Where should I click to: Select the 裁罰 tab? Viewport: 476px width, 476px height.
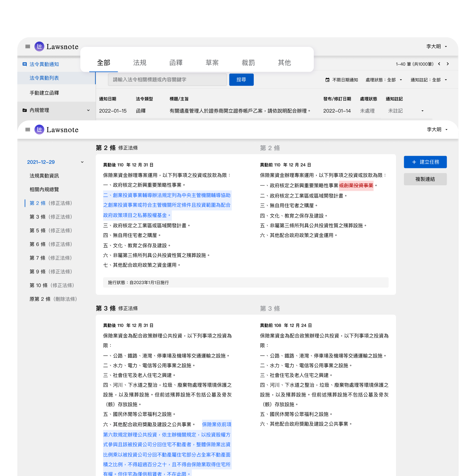click(248, 63)
